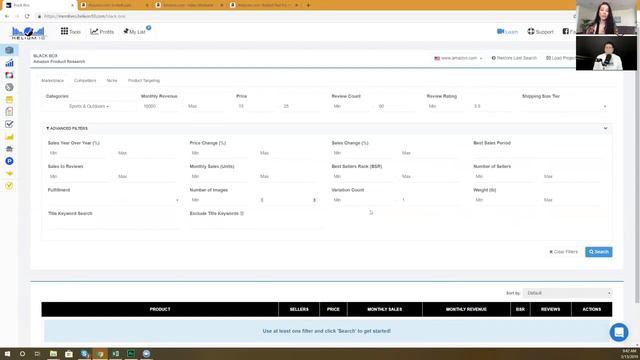The width and height of the screenshot is (640, 360).
Task: Click the Variation Count maximum field
Action: (x=430, y=200)
